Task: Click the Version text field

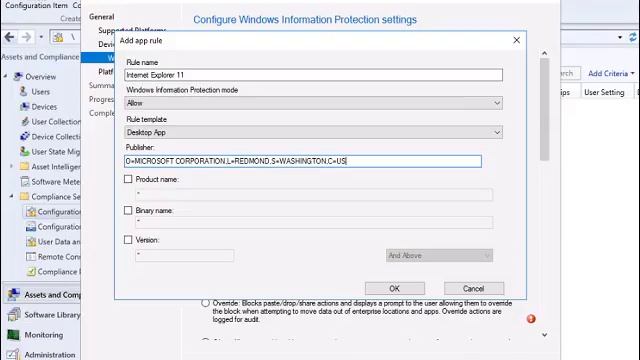Action: [x=185, y=256]
